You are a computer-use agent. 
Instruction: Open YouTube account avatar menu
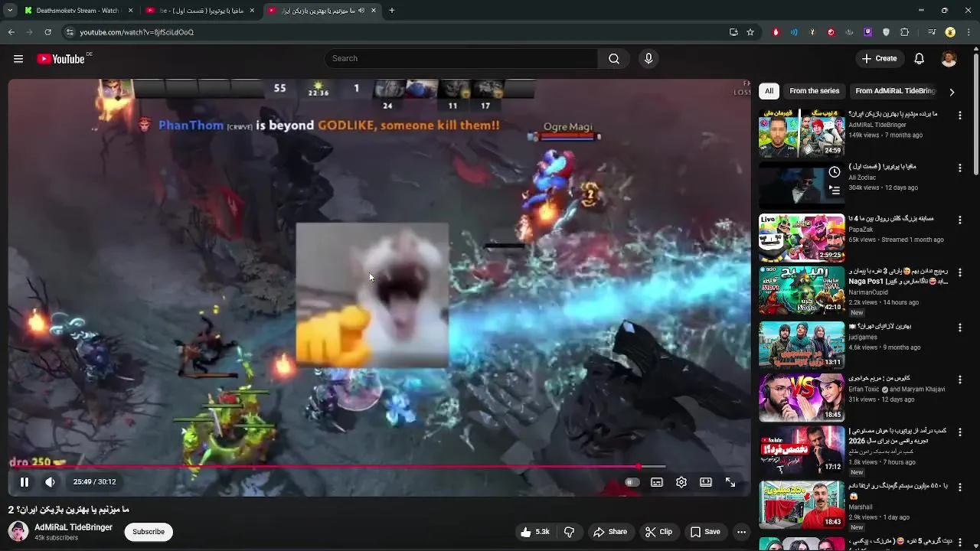click(949, 58)
